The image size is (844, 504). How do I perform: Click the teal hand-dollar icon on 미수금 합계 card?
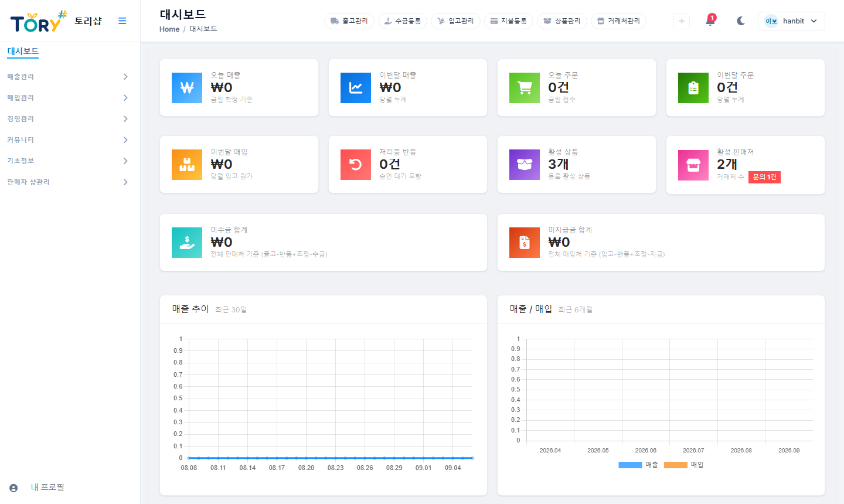tap(187, 243)
